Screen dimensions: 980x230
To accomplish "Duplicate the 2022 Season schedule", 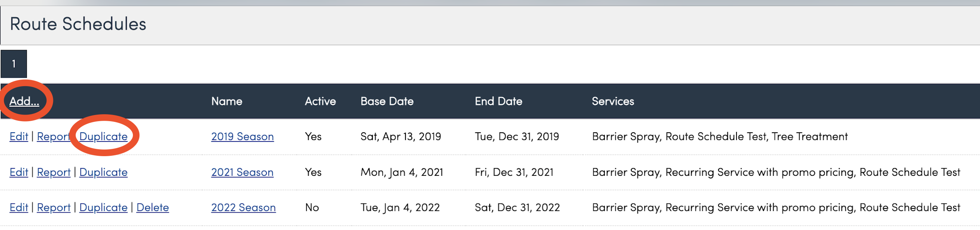I will tap(103, 208).
